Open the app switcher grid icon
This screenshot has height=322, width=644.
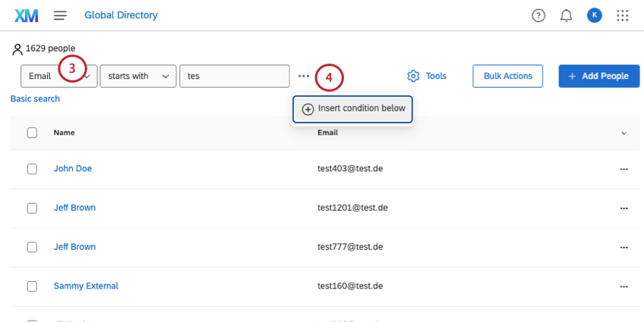pyautogui.click(x=623, y=15)
